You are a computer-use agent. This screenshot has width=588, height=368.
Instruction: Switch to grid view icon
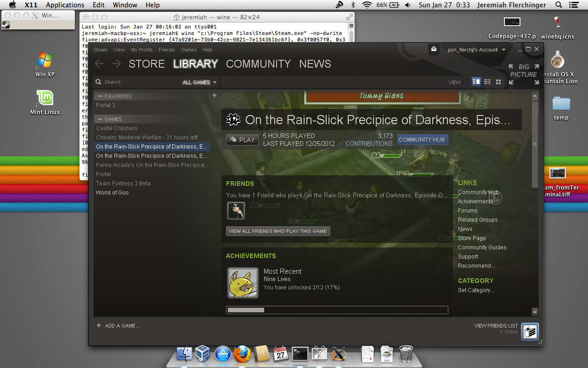coord(498,82)
